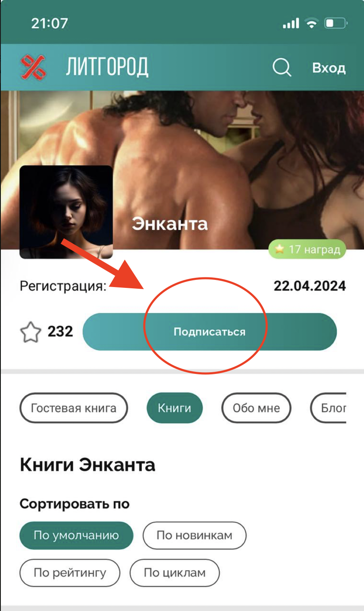Tap the star rating icon beside 232
The height and width of the screenshot is (611, 364).
tap(31, 332)
